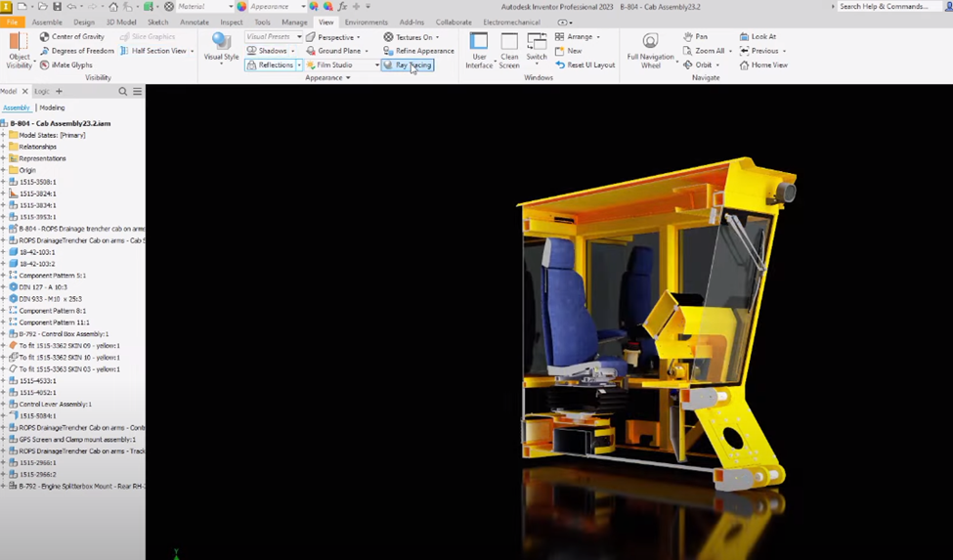Go to the Previous view

click(x=759, y=51)
